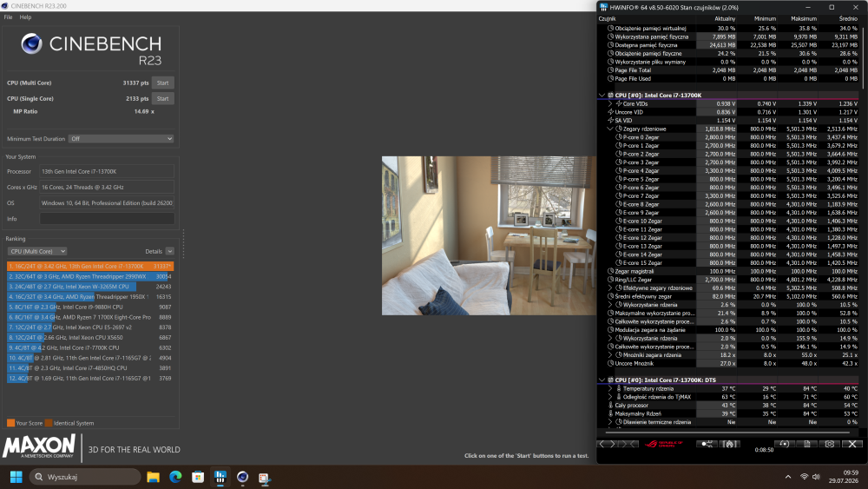Click the Windows taskbar search box Wyszukaj
Image resolution: width=868 pixels, height=489 pixels.
(x=85, y=477)
